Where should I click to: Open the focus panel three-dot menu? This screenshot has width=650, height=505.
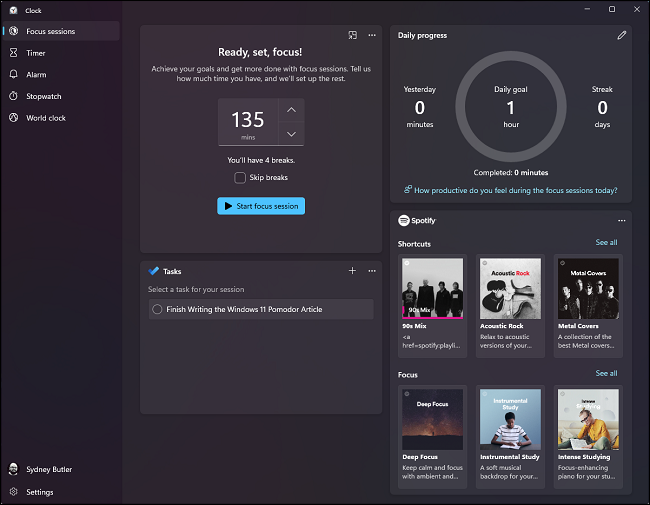click(372, 35)
